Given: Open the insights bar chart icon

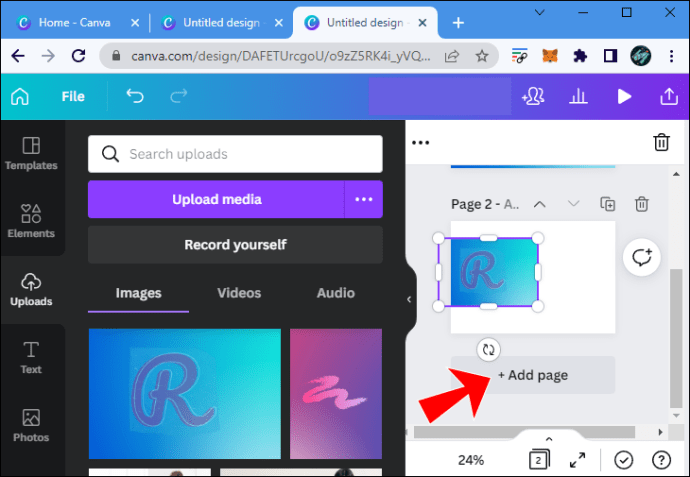Looking at the screenshot, I should tap(578, 96).
